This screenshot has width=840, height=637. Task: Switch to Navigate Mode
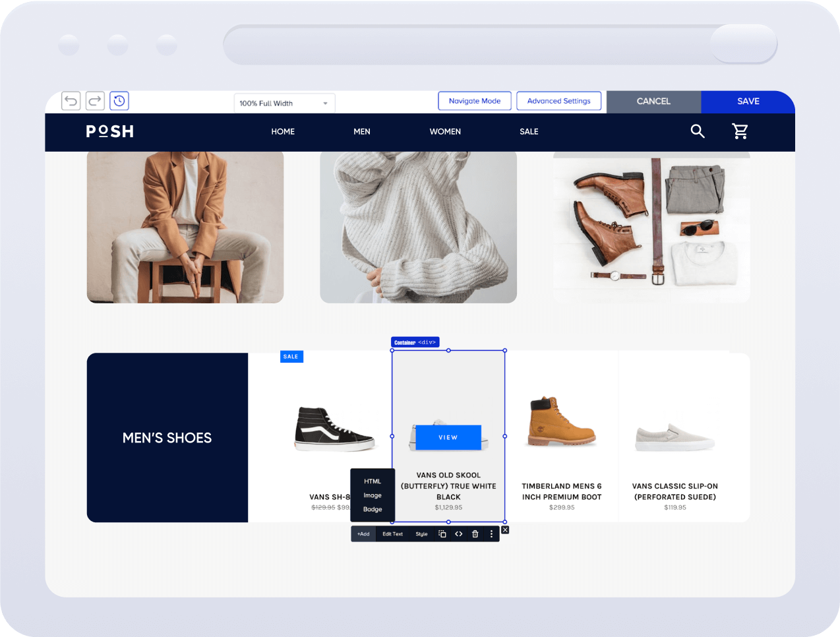(475, 101)
